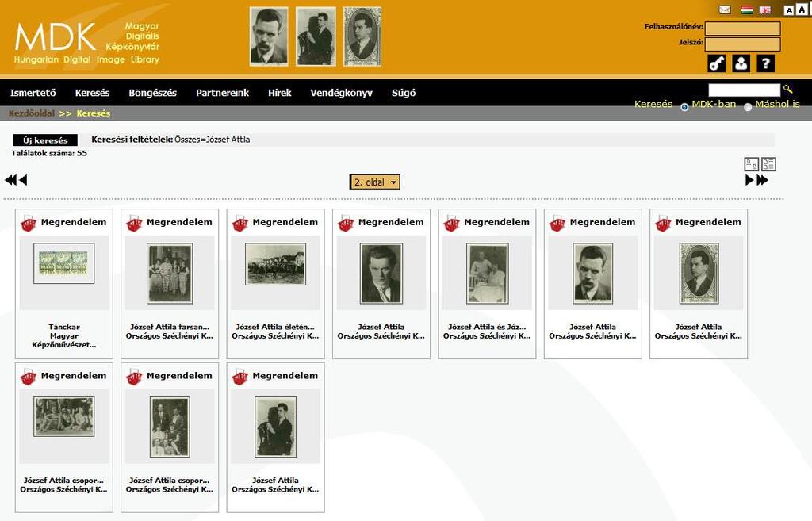This screenshot has width=812, height=521.
Task: Select the MDK-ban search scope radio
Action: [x=684, y=107]
